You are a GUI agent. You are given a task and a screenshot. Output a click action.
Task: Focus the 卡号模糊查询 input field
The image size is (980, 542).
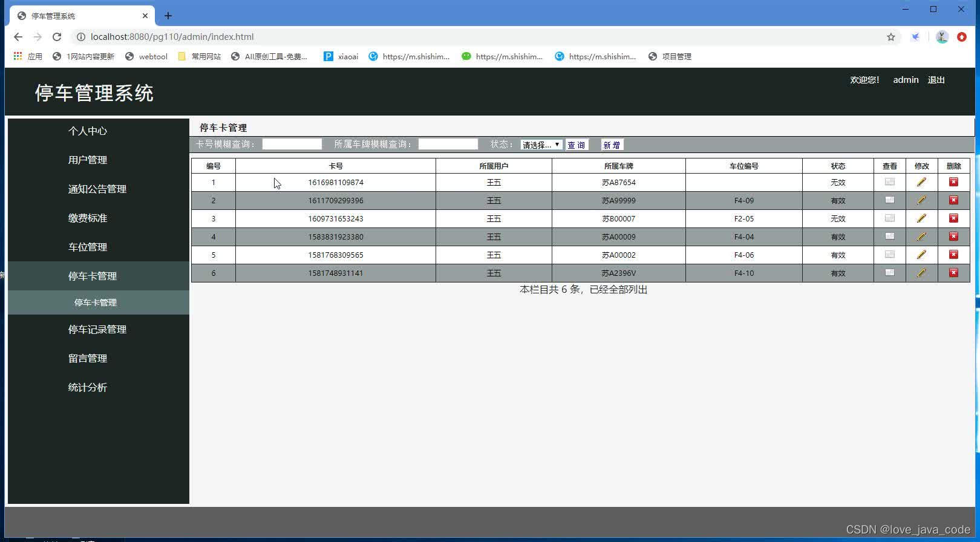pyautogui.click(x=292, y=144)
